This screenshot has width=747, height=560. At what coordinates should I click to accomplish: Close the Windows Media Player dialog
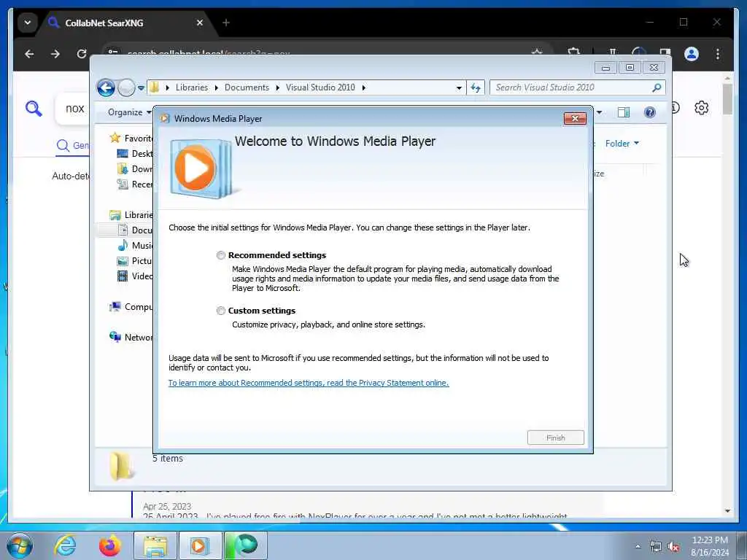click(x=575, y=119)
